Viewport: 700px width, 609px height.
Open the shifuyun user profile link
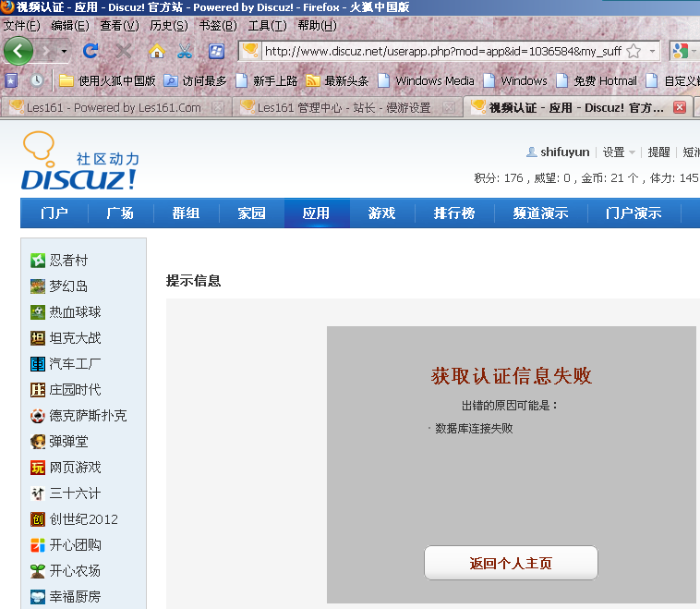pos(564,152)
